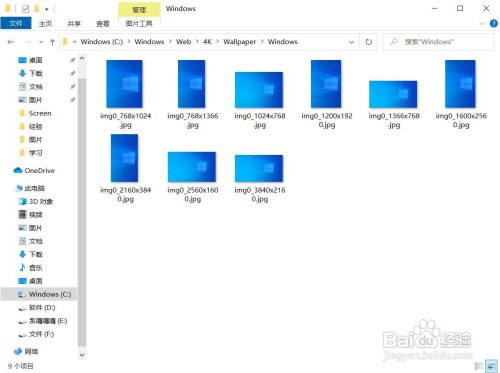Navigate to Web in the breadcrumb
The width and height of the screenshot is (500, 373).
(183, 42)
